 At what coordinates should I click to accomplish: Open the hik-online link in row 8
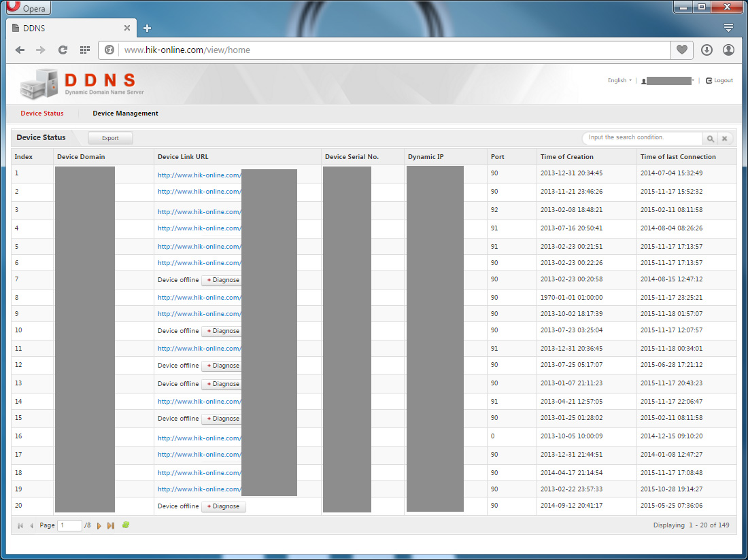199,298
